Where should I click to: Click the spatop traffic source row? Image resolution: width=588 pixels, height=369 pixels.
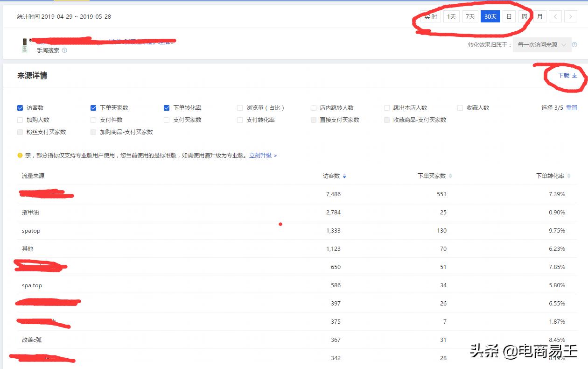click(x=31, y=231)
